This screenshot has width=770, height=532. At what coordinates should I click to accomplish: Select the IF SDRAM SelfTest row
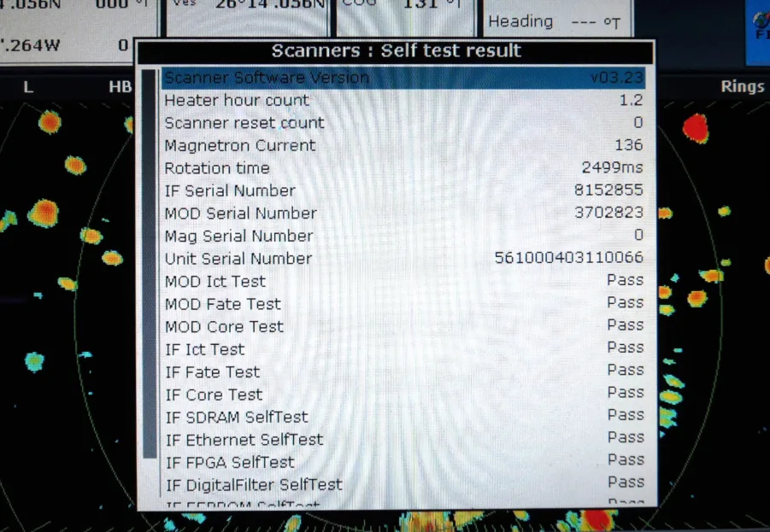[x=403, y=416]
